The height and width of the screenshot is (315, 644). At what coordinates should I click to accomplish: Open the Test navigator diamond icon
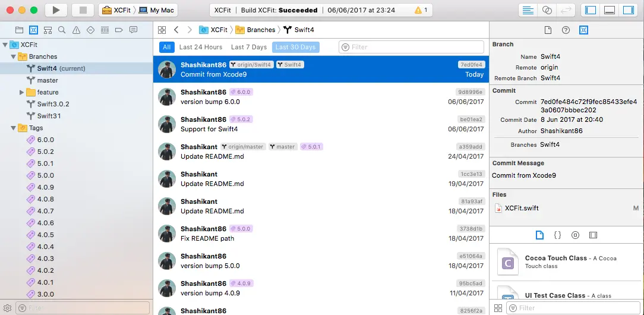point(90,30)
